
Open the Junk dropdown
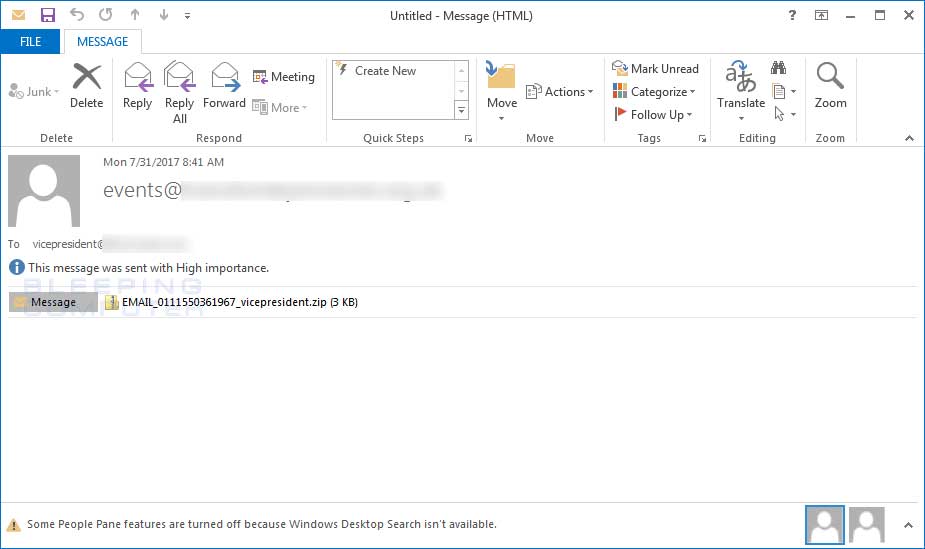(x=34, y=91)
